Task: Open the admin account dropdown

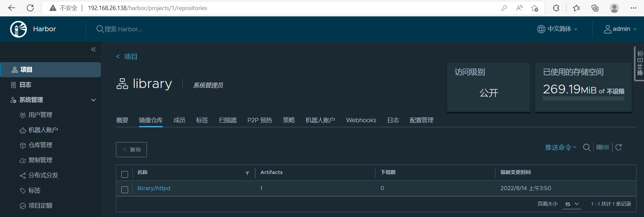Action: click(x=625, y=29)
